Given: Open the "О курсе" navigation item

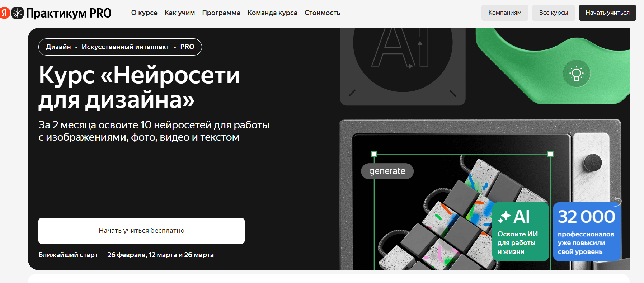Looking at the screenshot, I should tap(144, 13).
